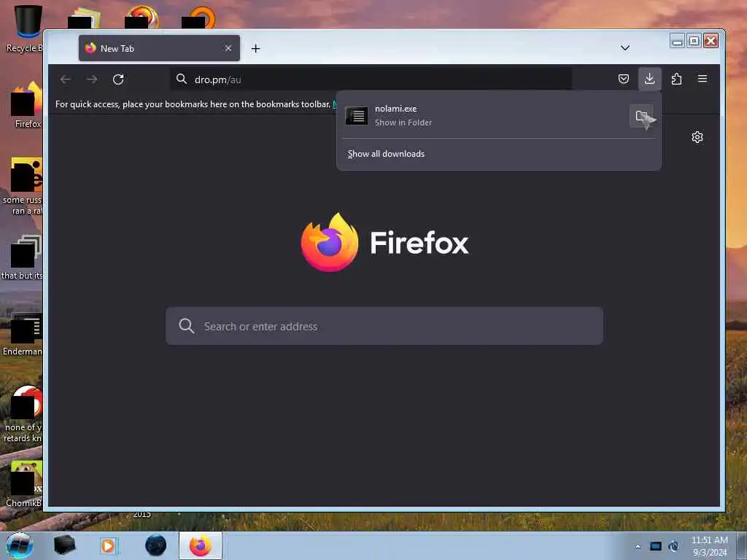Select the Firefox desktop shortcut
Screen dimensions: 747x560
click(x=27, y=105)
